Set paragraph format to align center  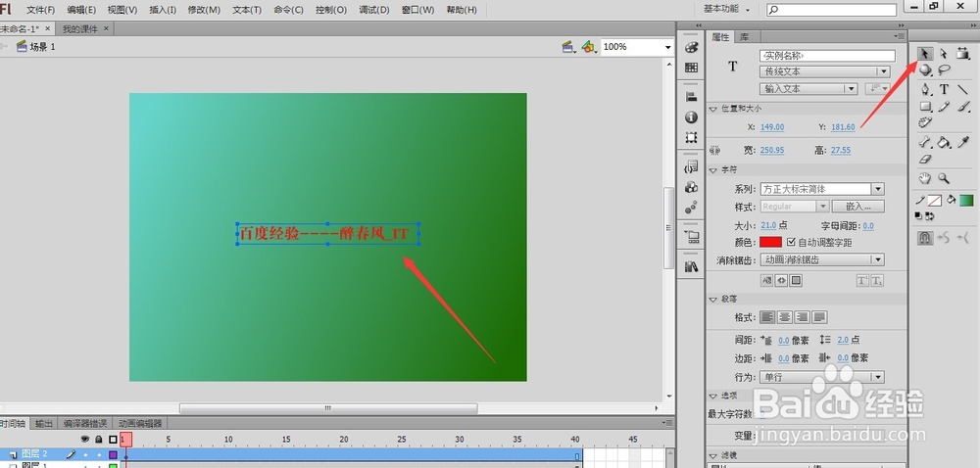[x=784, y=317]
